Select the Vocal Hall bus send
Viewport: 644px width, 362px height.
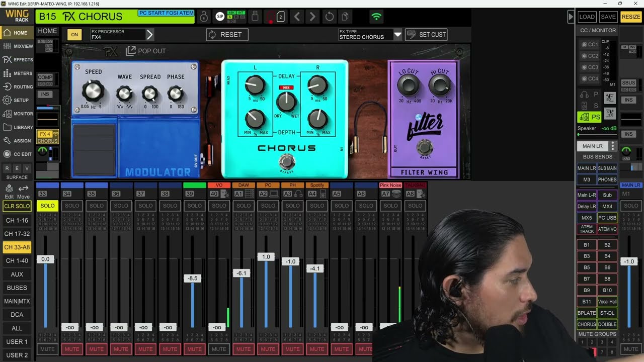pos(607,302)
